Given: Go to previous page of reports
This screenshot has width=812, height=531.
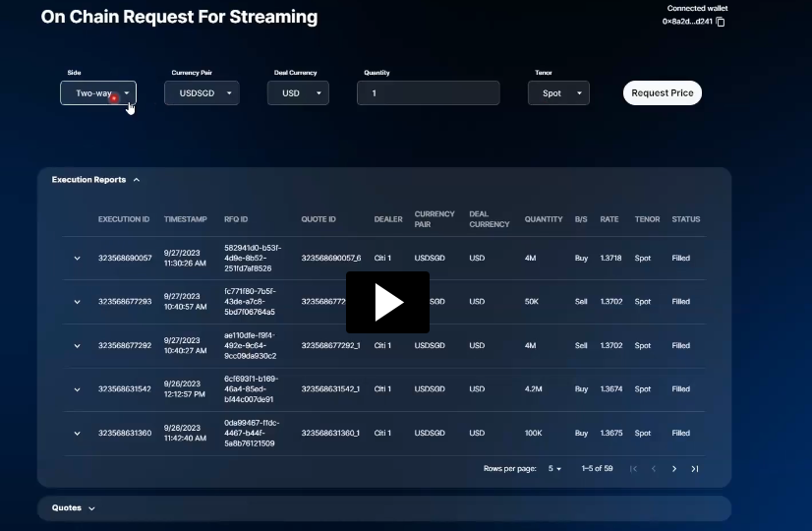Looking at the screenshot, I should (654, 468).
